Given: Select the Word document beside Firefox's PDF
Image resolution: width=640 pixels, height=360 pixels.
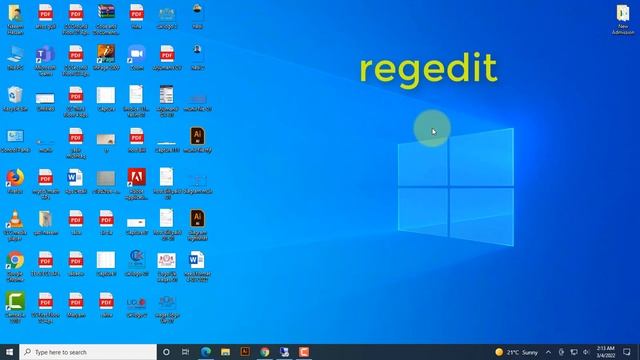Looking at the screenshot, I should click(76, 181).
